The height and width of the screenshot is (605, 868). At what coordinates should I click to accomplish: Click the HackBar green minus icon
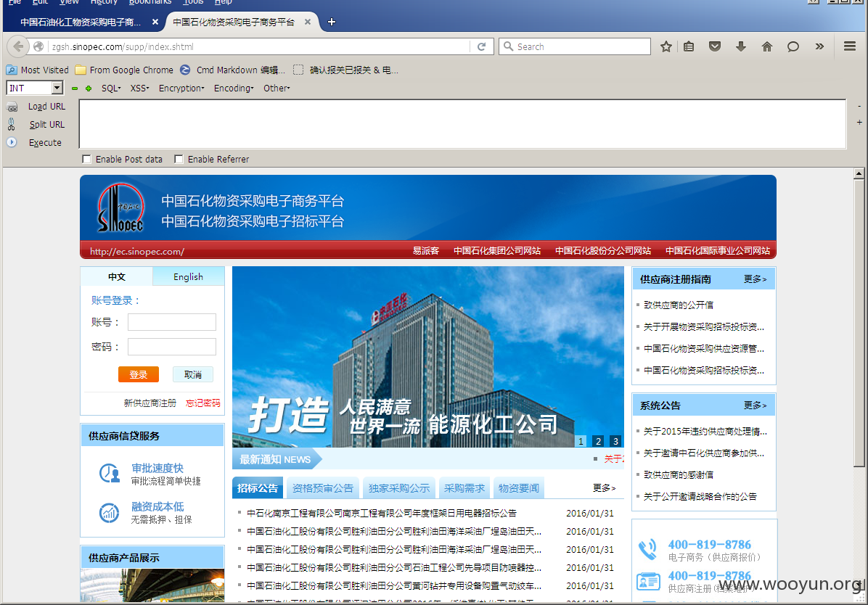74,88
